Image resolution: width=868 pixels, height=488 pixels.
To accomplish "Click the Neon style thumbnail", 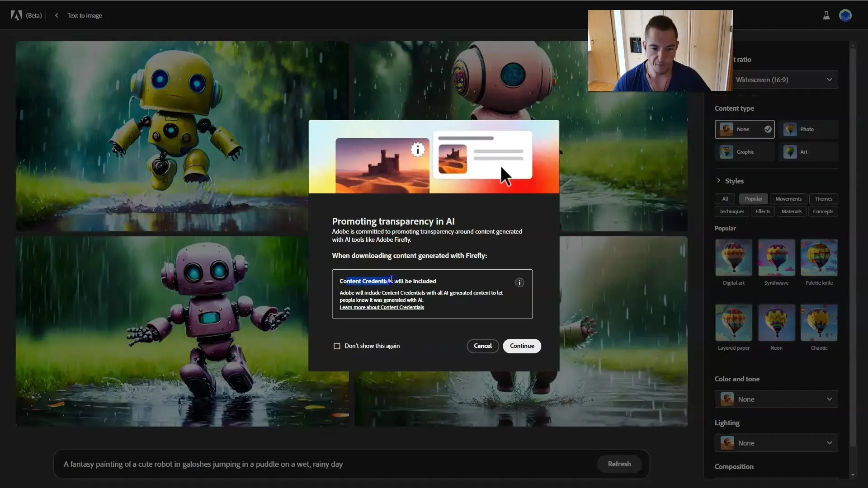I will click(x=776, y=322).
